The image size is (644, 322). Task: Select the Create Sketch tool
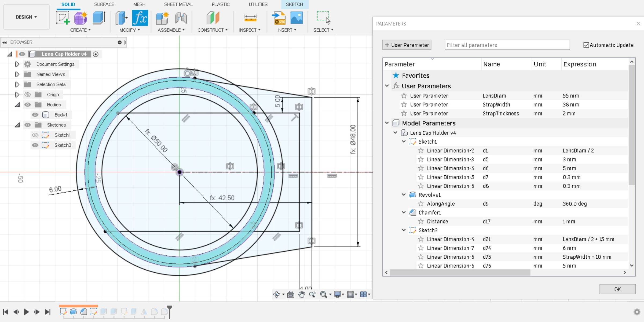click(63, 17)
